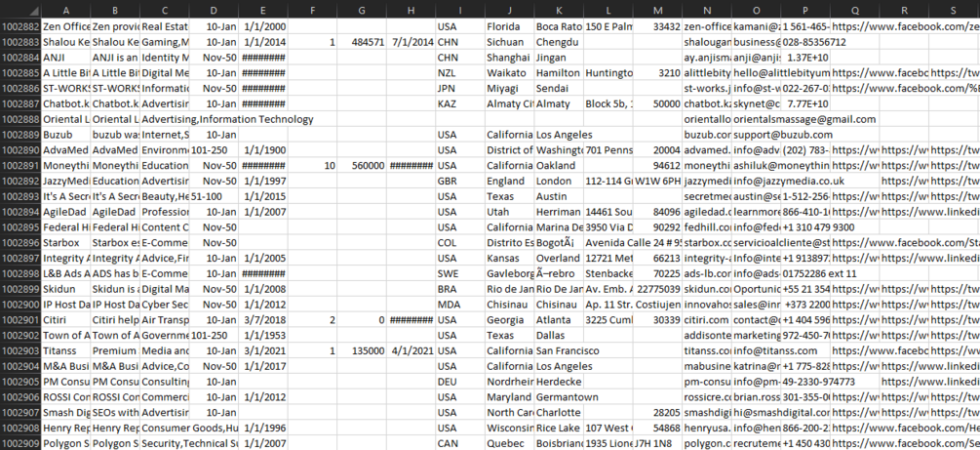980x450 pixels.
Task: Select row header 1002909
Action: pos(20,444)
